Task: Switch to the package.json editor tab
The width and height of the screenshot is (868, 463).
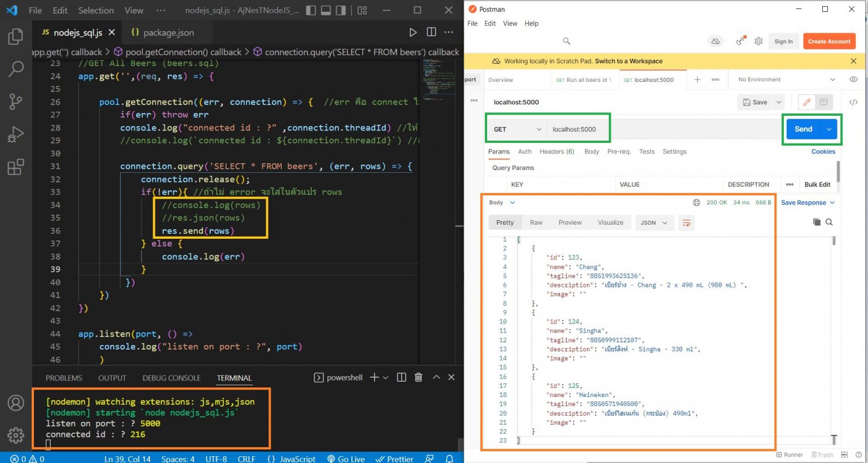Action: click(x=163, y=32)
